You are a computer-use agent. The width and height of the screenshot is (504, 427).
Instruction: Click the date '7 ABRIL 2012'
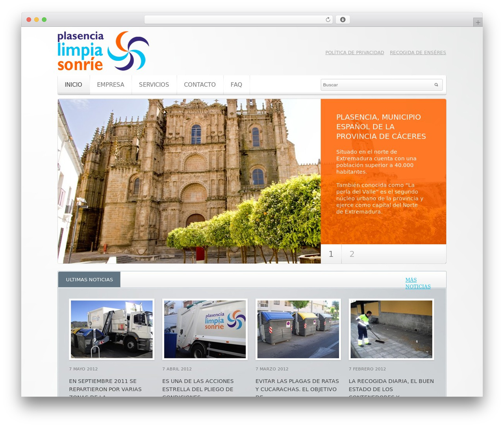pyautogui.click(x=177, y=369)
